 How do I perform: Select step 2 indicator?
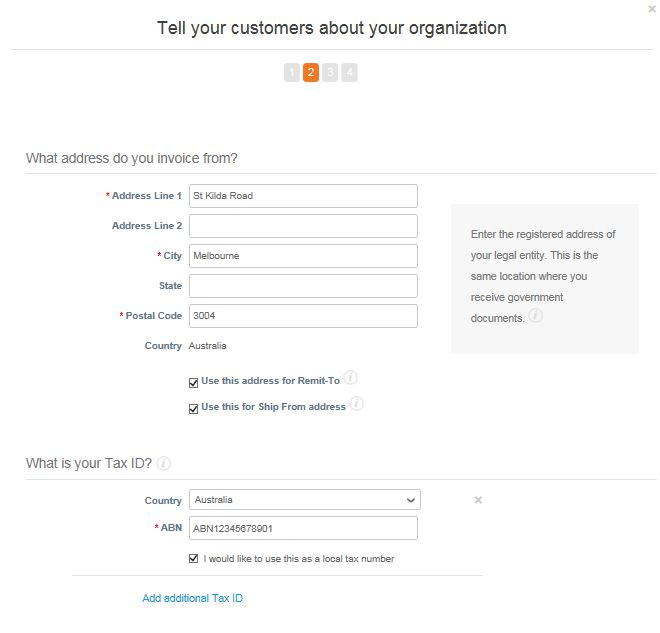[311, 72]
